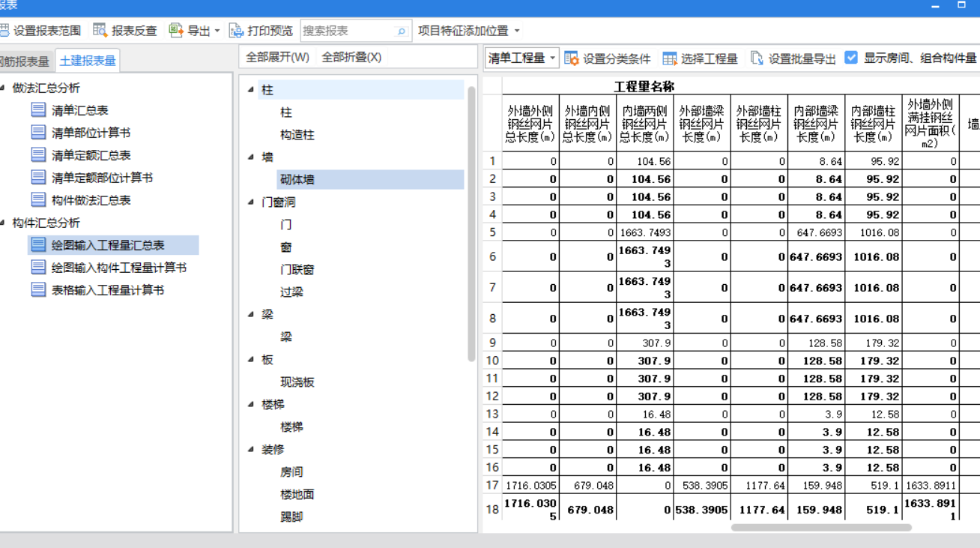The image size is (980, 548).
Task: Select 窗 in the component tree
Action: (286, 247)
